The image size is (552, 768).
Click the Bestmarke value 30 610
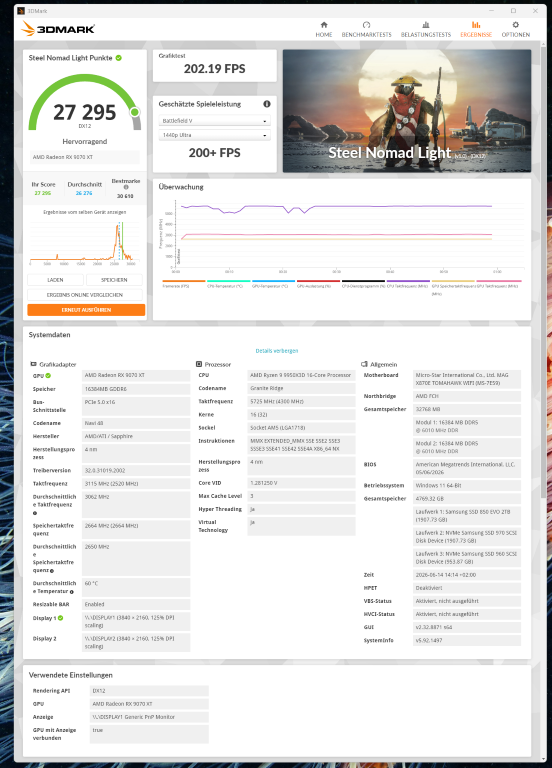point(125,196)
